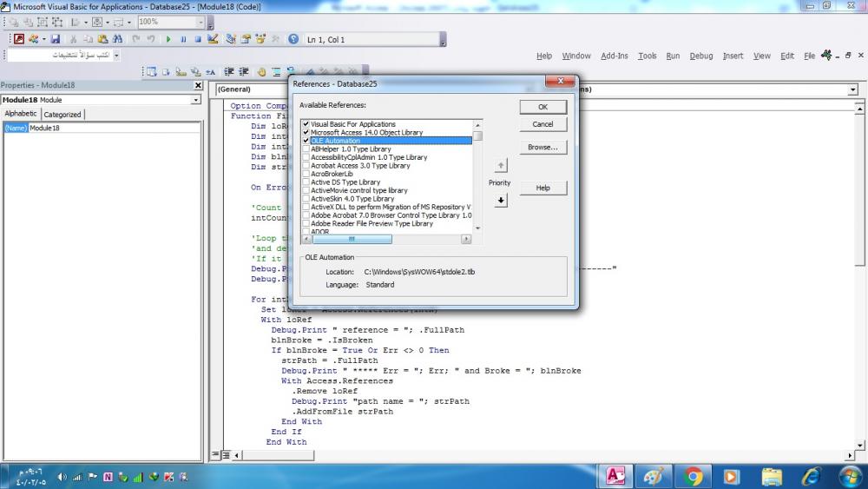This screenshot has width=868, height=489.
Task: Save the database with the floppy icon
Action: point(56,39)
